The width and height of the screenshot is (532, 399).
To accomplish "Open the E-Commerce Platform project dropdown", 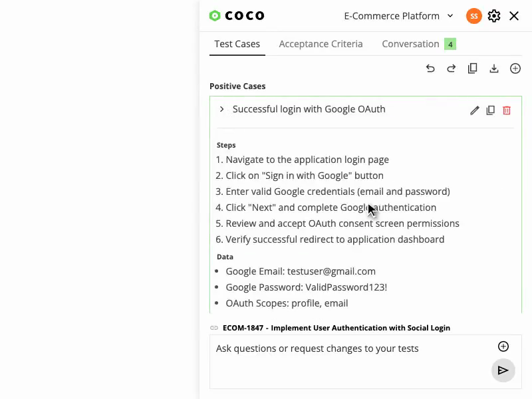I will tap(398, 16).
